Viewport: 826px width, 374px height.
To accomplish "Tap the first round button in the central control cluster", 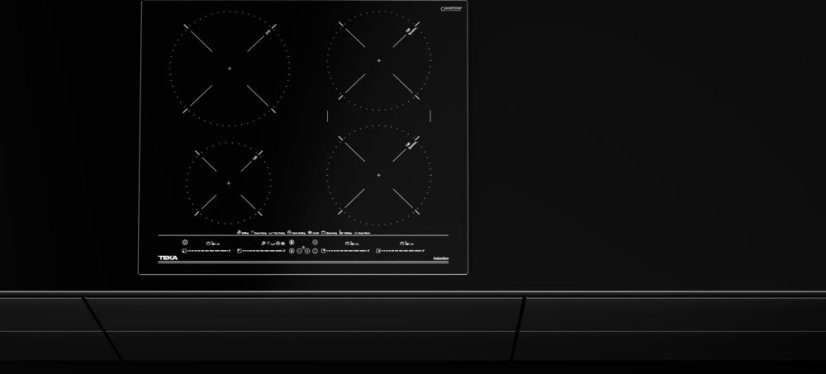I will pos(291,251).
